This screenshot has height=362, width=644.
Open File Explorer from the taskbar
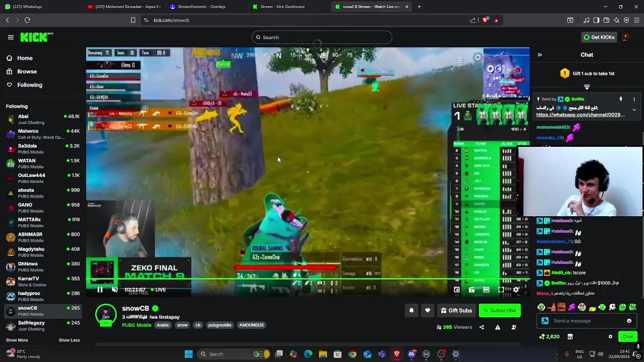(323, 354)
